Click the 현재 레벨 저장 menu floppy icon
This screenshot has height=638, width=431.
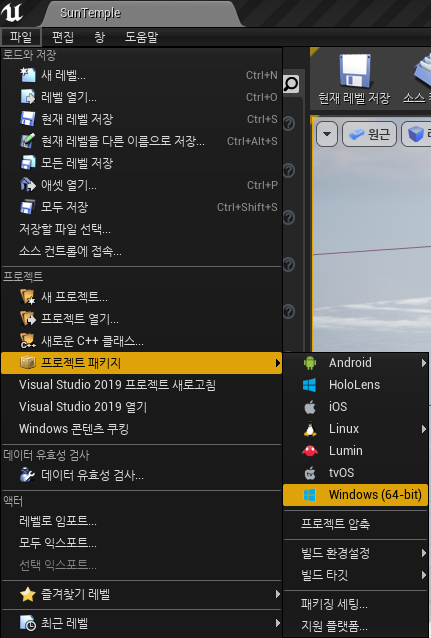pyautogui.click(x=28, y=119)
